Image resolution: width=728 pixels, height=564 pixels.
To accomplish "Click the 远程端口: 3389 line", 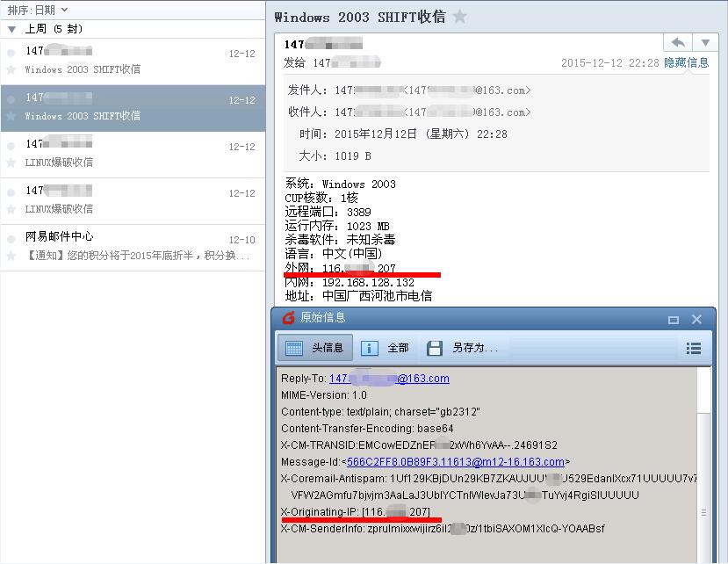I will coord(328,212).
